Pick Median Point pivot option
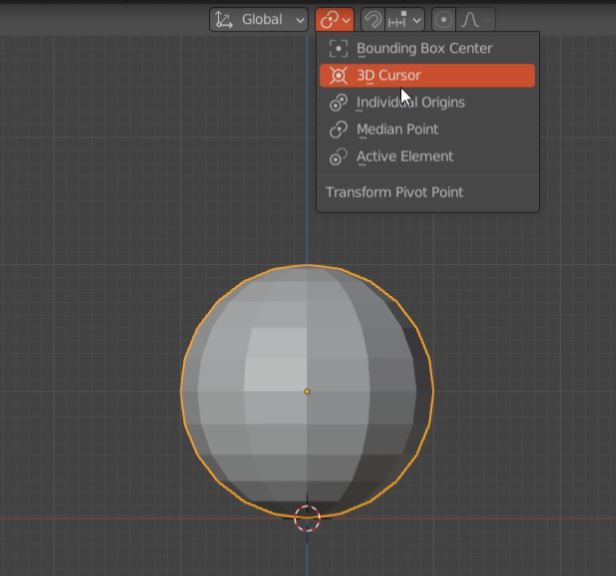Image resolution: width=616 pixels, height=576 pixels. pos(427,129)
